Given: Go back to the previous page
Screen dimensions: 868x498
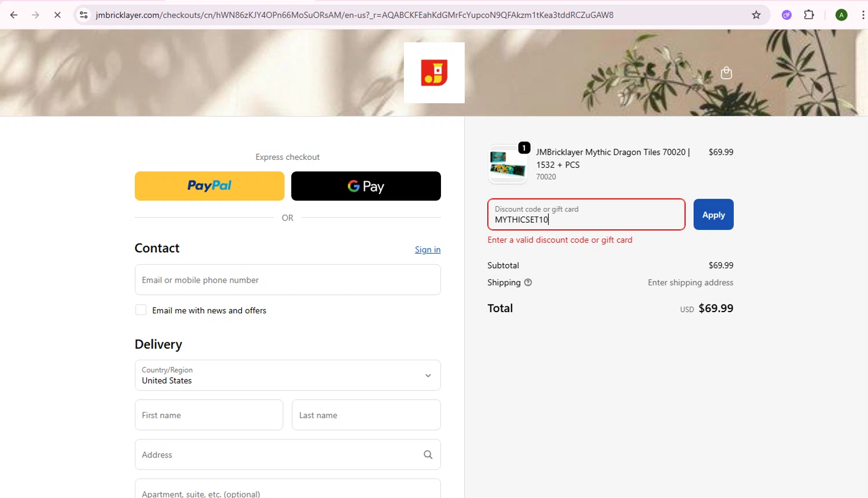Looking at the screenshot, I should (x=14, y=15).
